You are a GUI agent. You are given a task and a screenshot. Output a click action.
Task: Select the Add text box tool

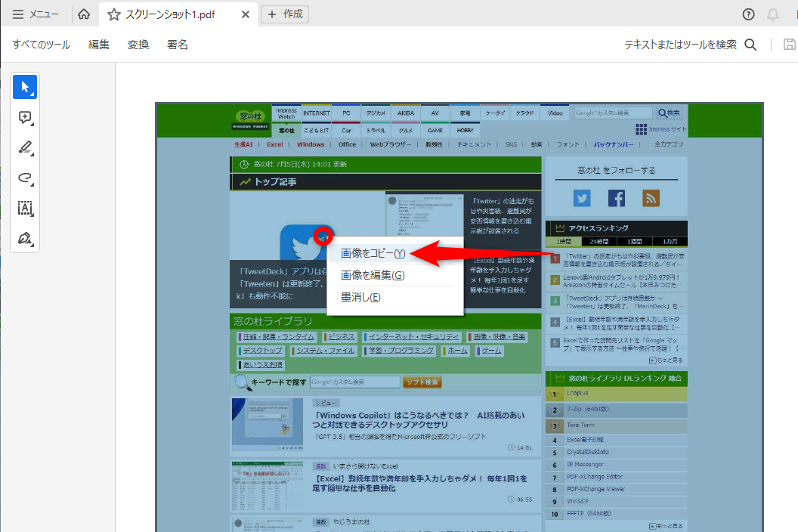click(23, 209)
